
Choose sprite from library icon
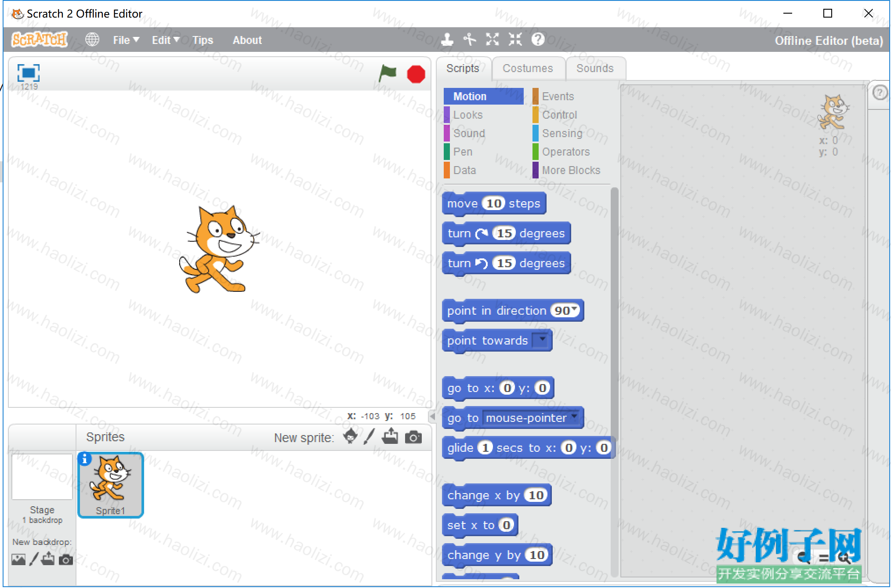point(350,437)
